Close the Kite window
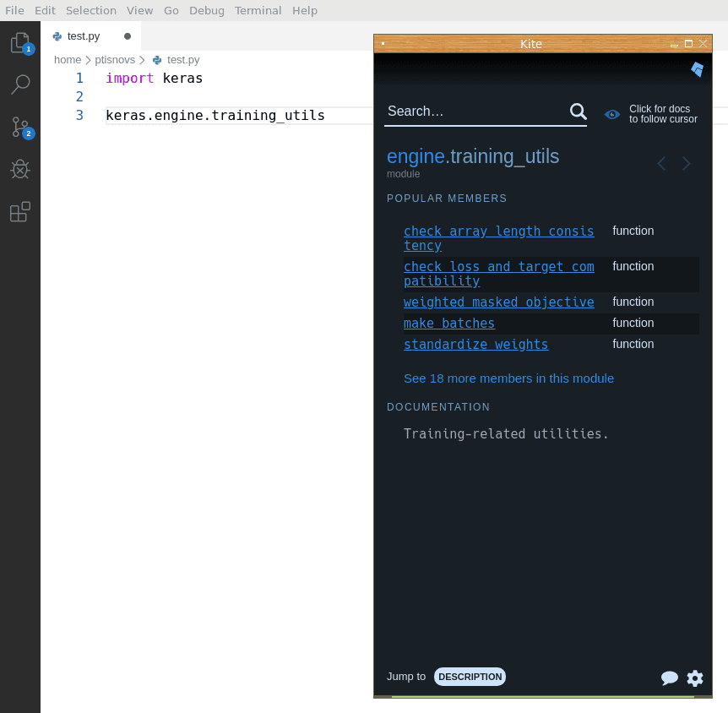728x713 pixels. [703, 44]
